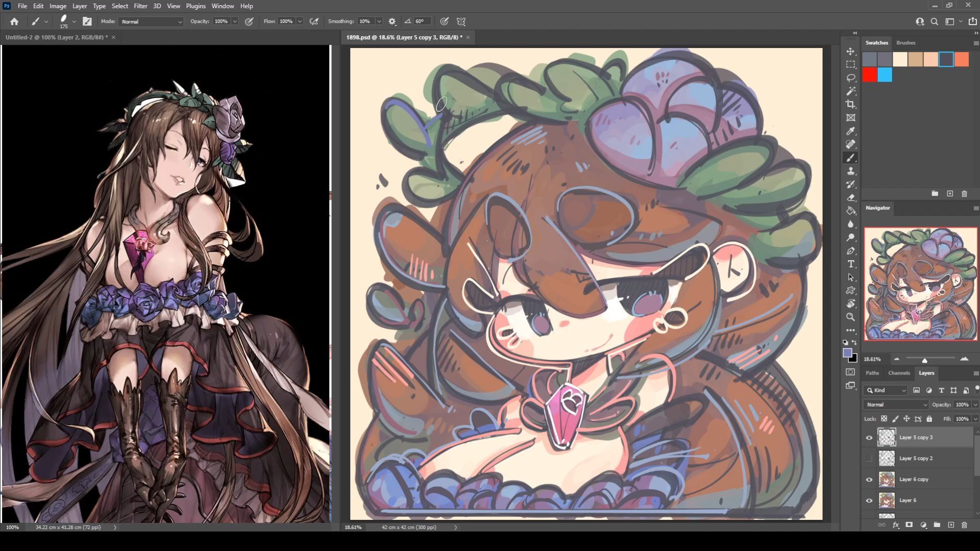This screenshot has height=551, width=980.
Task: Select the Zoom tool in toolbar
Action: point(850,317)
